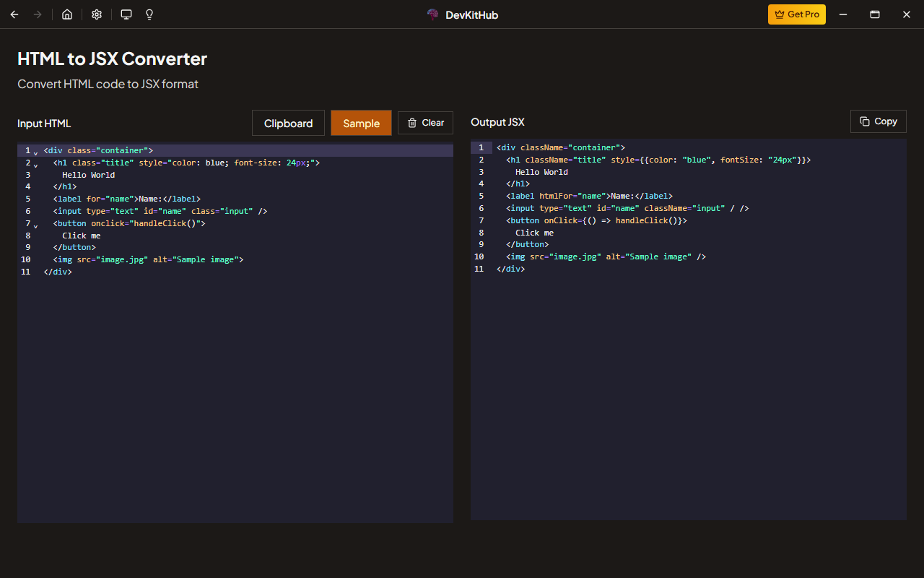
Task: Click the lightbulb tips icon
Action: 149,14
